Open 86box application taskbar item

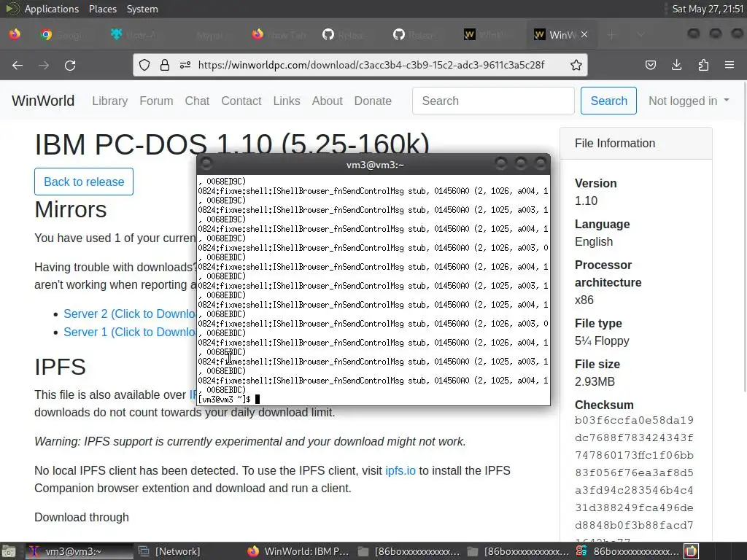[628, 551]
